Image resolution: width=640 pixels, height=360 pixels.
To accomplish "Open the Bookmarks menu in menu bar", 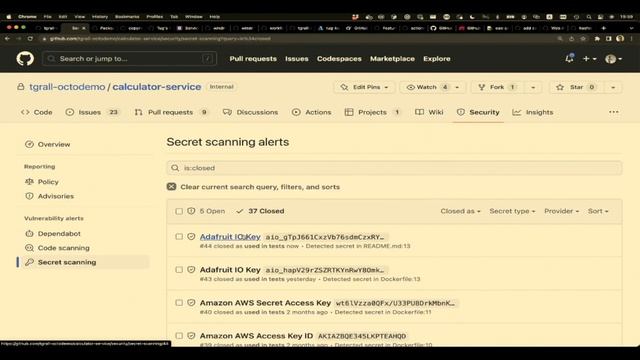I will tap(127, 17).
